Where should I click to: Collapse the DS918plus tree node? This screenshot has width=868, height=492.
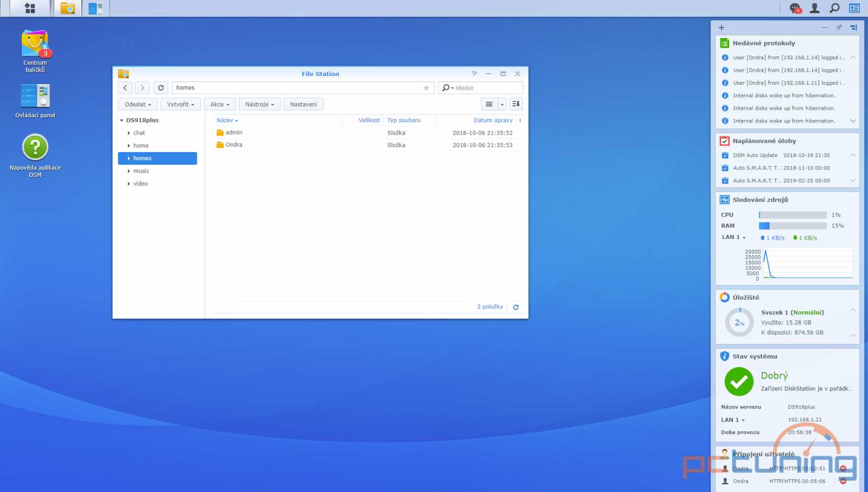(x=122, y=121)
